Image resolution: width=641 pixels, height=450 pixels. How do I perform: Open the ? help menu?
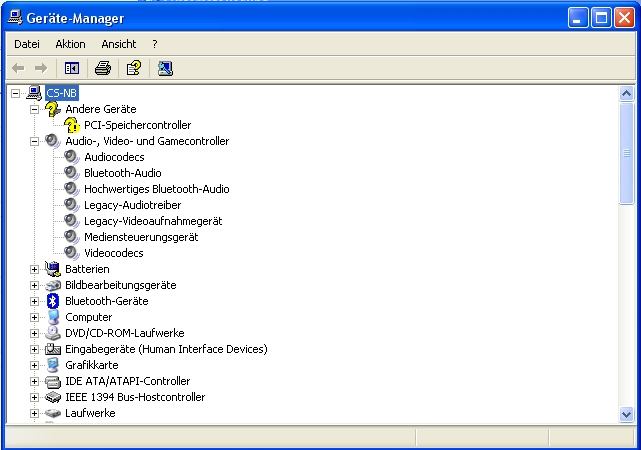coord(155,44)
